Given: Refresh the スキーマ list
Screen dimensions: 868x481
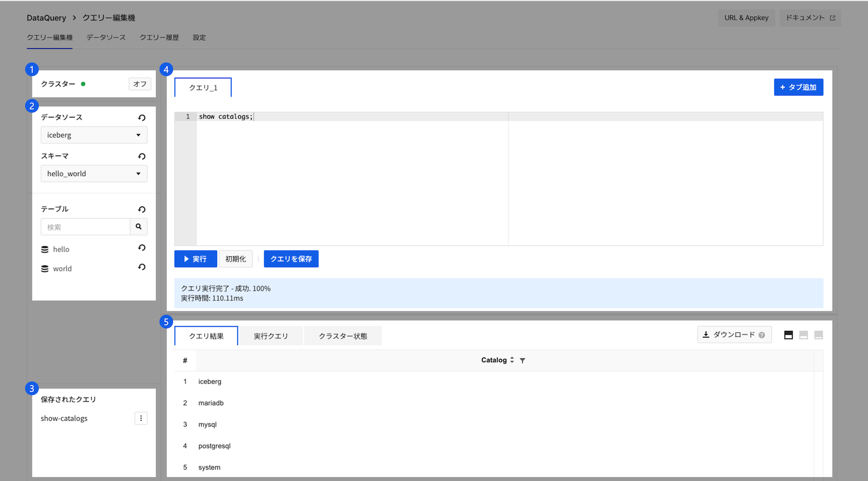Looking at the screenshot, I should (x=142, y=156).
